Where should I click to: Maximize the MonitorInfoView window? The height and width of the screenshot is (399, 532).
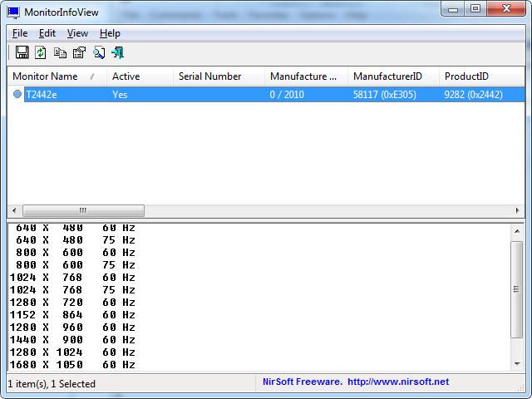[x=475, y=9]
